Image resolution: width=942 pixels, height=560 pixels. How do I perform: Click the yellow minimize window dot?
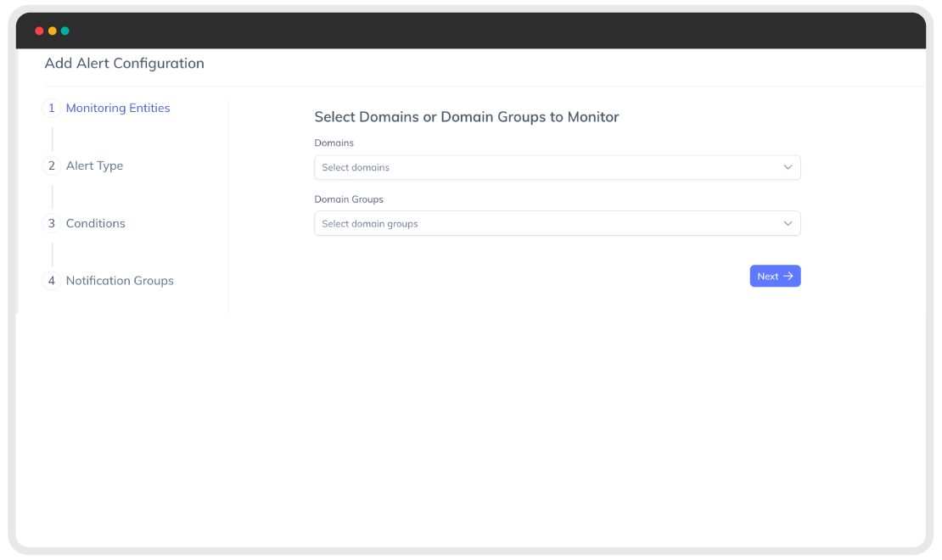click(53, 31)
